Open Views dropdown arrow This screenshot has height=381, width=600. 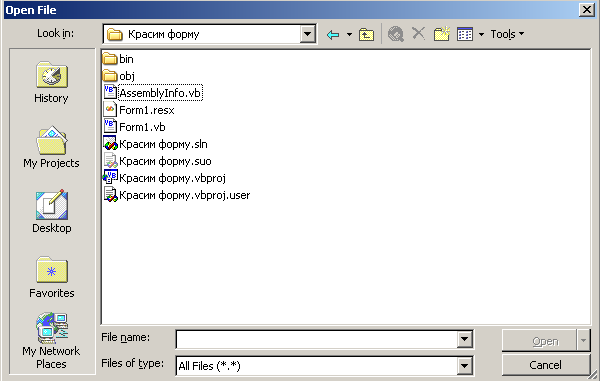tap(481, 35)
